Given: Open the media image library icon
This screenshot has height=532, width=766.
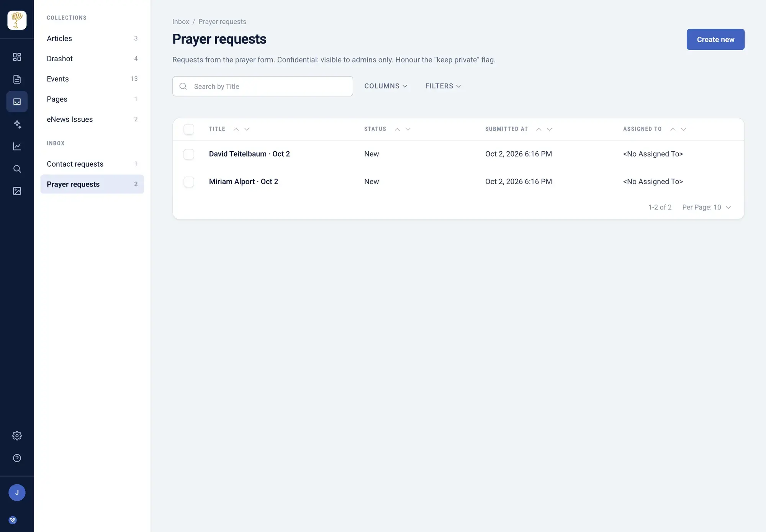Looking at the screenshot, I should pyautogui.click(x=17, y=191).
